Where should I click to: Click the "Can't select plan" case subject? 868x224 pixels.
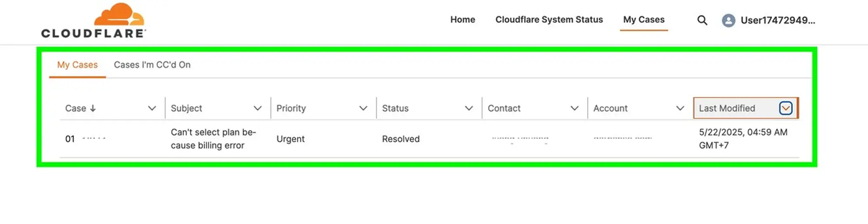tap(213, 139)
